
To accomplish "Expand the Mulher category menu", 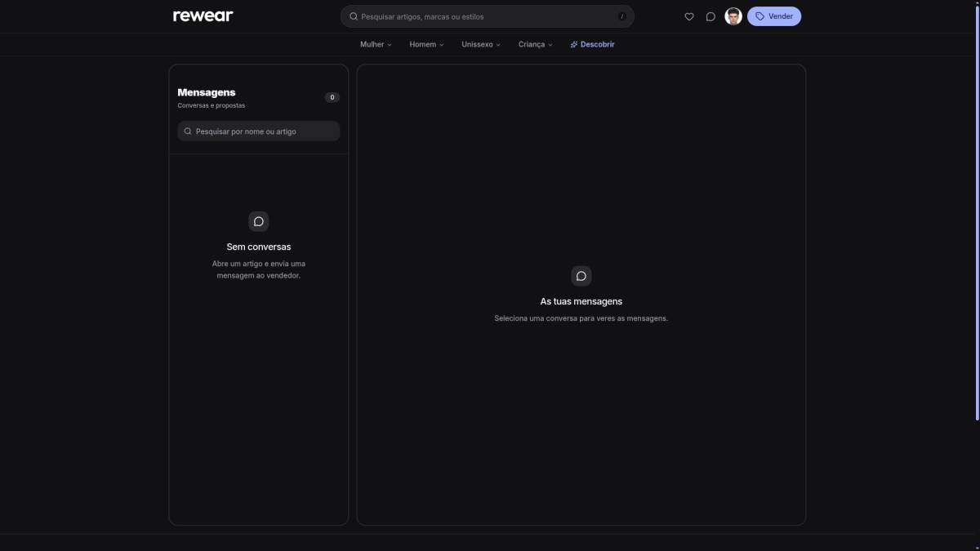I will point(376,44).
